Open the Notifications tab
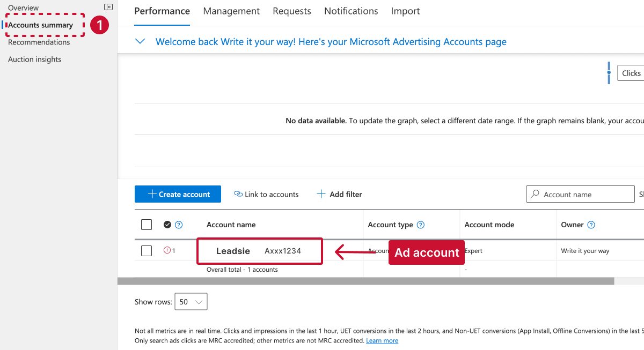This screenshot has height=350, width=644. (x=350, y=11)
